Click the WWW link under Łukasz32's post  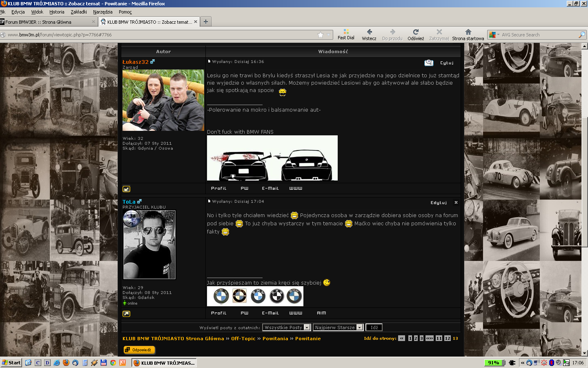tap(296, 188)
